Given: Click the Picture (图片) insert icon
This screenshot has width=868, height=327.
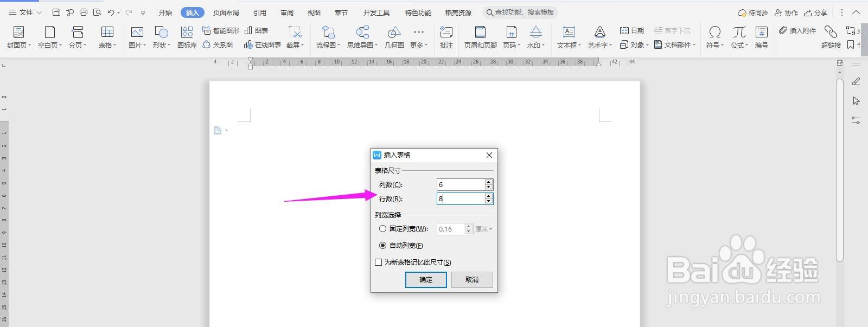Looking at the screenshot, I should (137, 33).
